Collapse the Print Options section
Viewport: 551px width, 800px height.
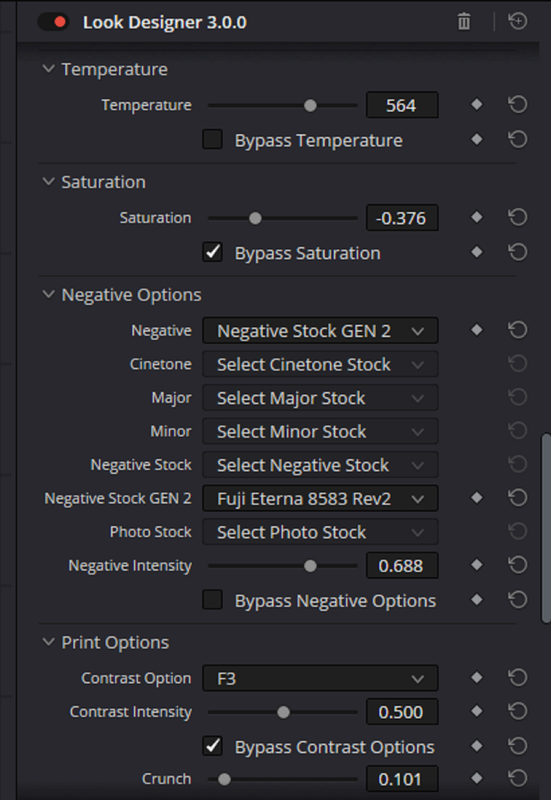tap(48, 642)
